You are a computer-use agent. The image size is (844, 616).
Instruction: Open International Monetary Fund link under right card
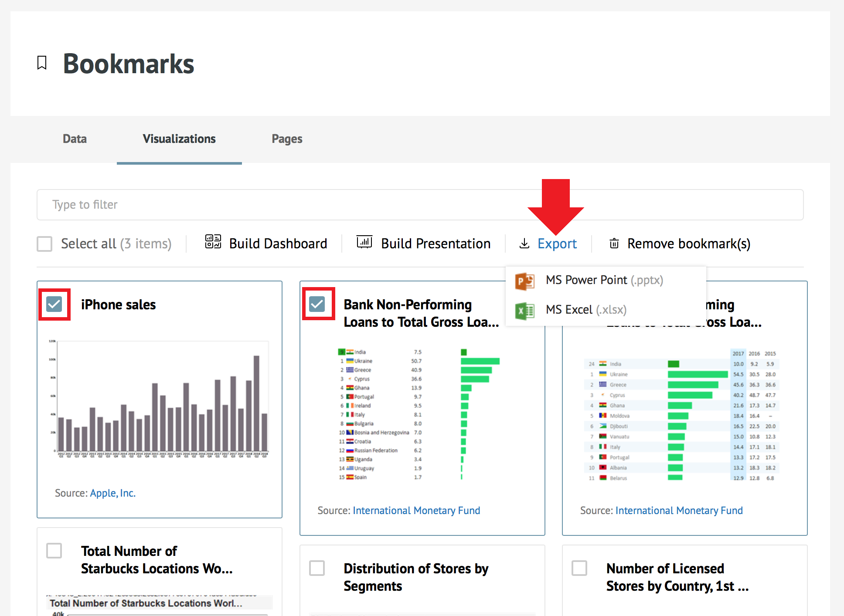tap(679, 511)
